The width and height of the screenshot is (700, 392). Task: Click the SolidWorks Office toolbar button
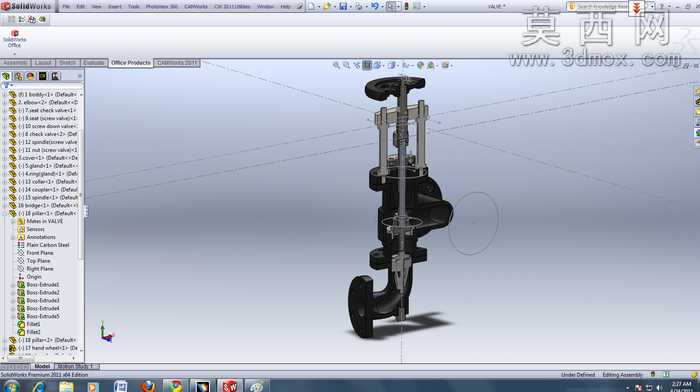click(x=14, y=39)
